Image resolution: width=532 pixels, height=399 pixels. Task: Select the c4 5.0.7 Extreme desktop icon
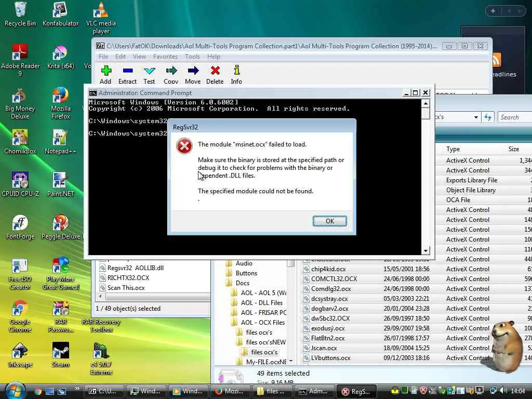[x=101, y=359]
